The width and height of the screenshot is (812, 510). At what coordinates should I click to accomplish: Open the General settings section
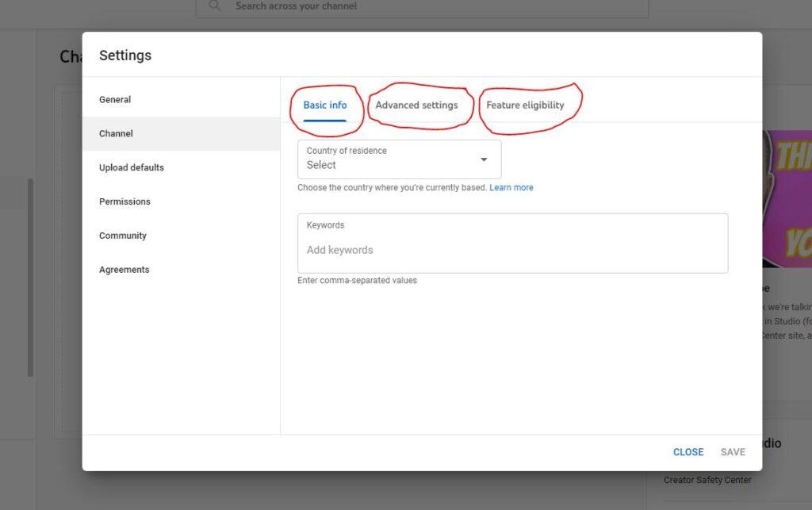[115, 100]
